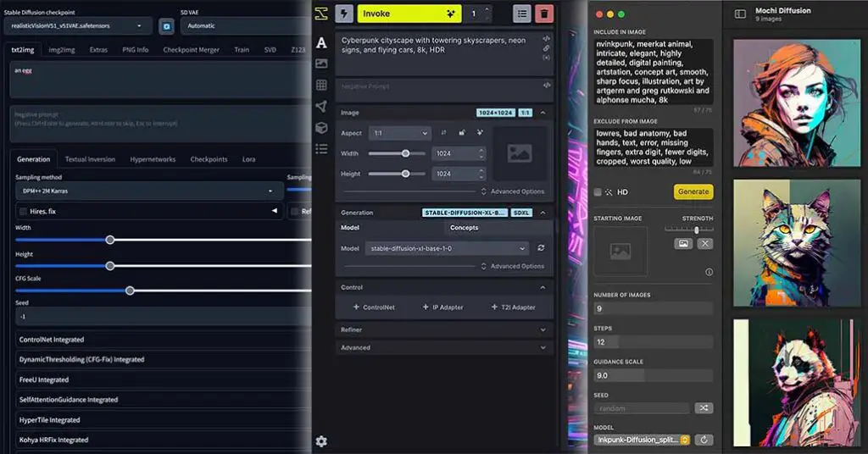
Task: Click the FreeU Integrated row
Action: point(164,380)
